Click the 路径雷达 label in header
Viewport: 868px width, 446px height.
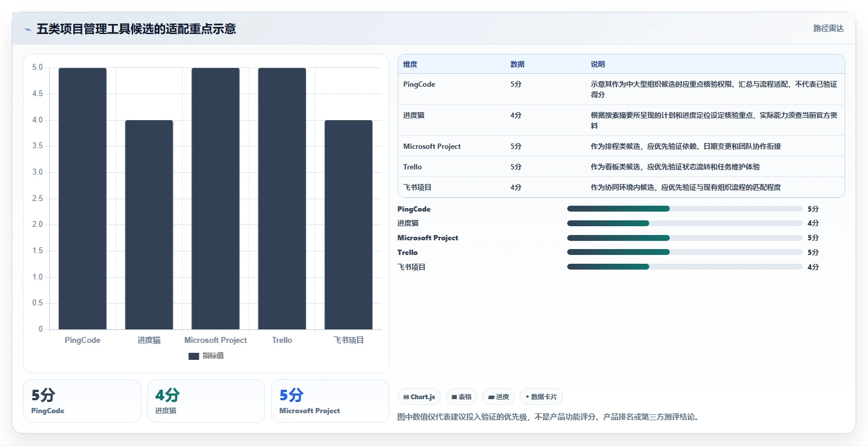click(x=828, y=28)
